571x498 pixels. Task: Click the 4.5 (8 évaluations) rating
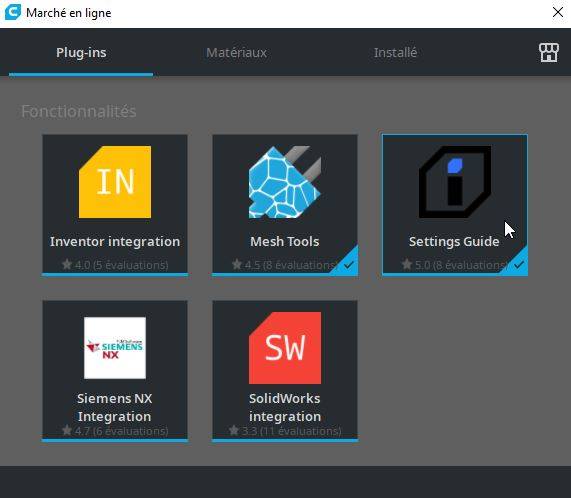point(285,265)
